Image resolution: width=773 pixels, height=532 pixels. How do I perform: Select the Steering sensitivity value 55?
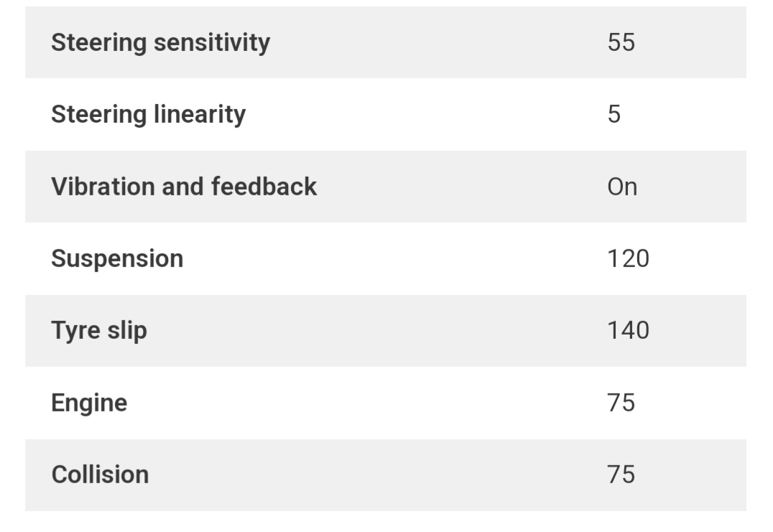(621, 42)
